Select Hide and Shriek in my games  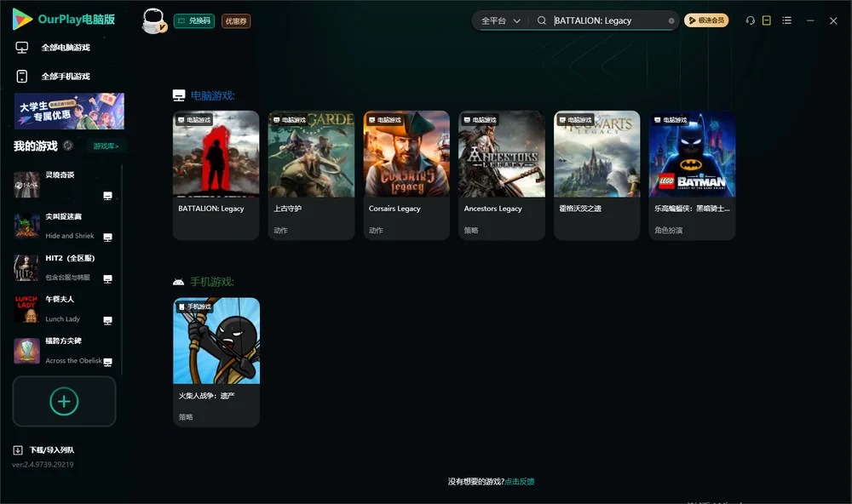click(63, 226)
